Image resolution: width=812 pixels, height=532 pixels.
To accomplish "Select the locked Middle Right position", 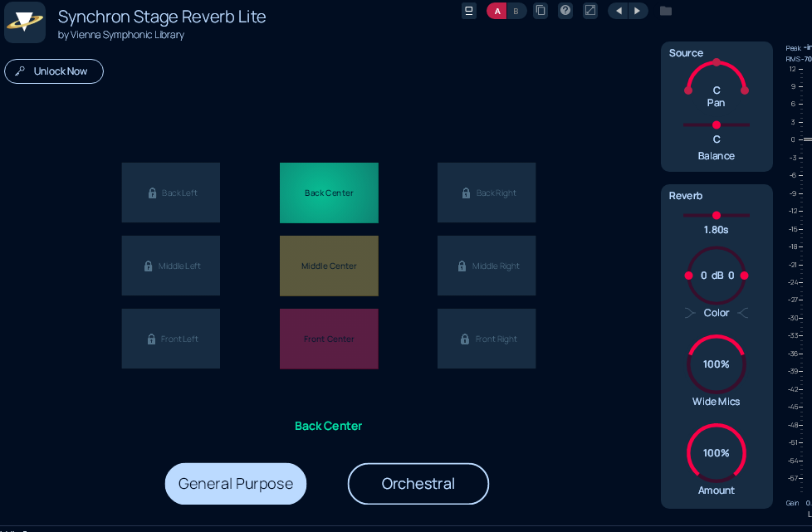I will [487, 266].
